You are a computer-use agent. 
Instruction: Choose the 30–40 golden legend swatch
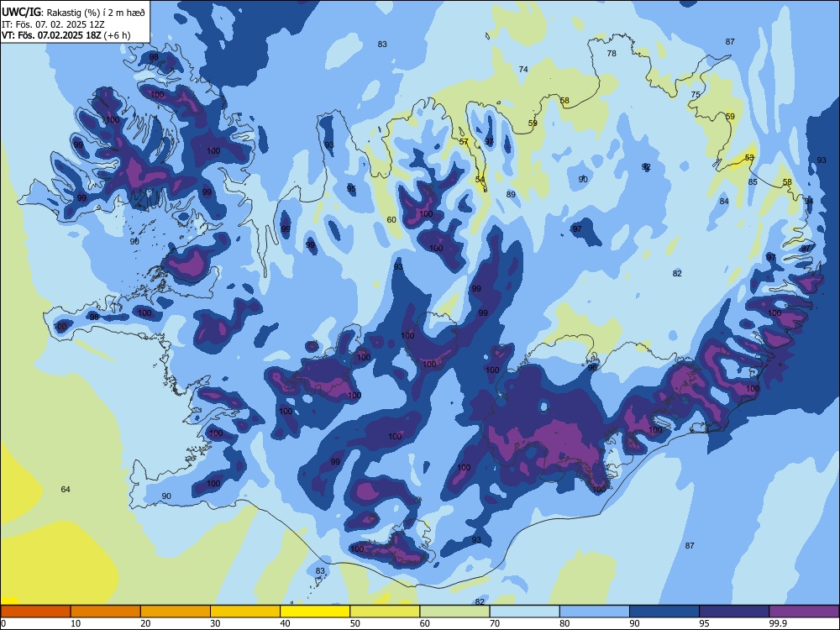245,612
